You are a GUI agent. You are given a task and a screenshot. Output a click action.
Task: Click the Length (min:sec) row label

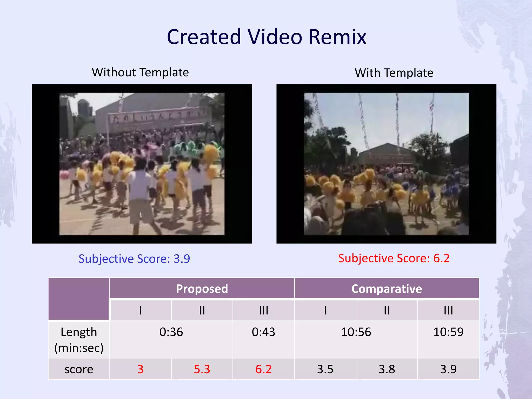[x=79, y=340]
